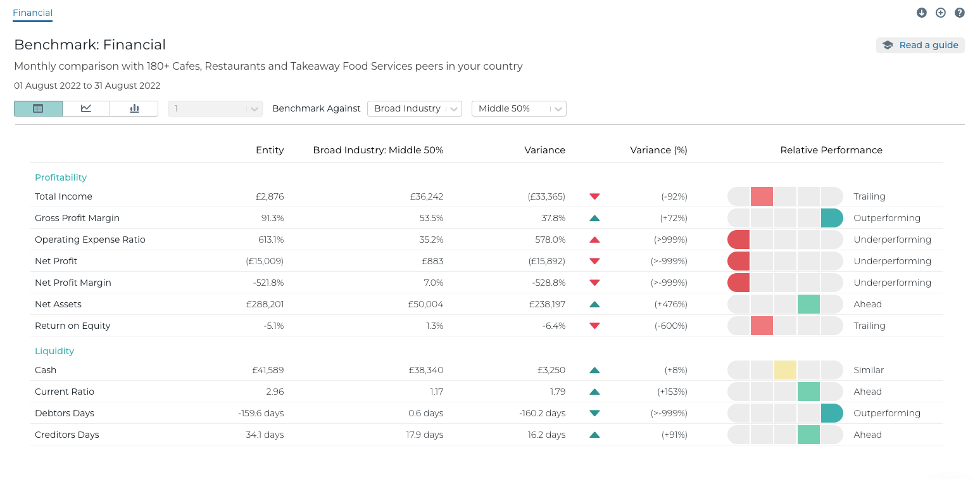Click the red down-arrow beside Total Income variance
The image size is (980, 479).
[594, 196]
